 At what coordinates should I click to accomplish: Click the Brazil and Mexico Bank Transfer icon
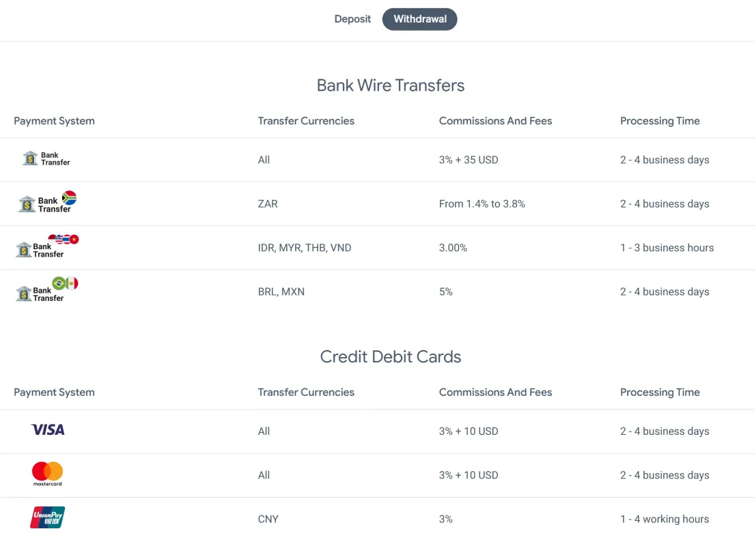[x=46, y=290]
